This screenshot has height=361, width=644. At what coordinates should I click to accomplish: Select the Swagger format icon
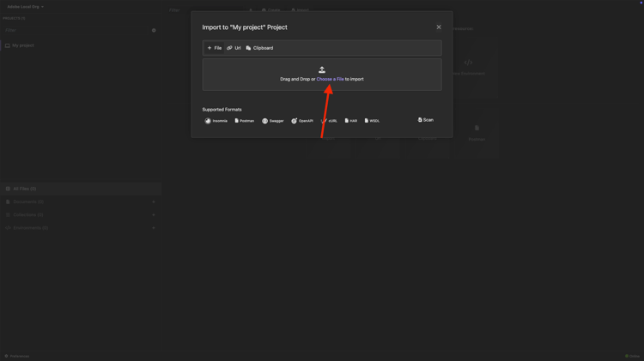(265, 121)
